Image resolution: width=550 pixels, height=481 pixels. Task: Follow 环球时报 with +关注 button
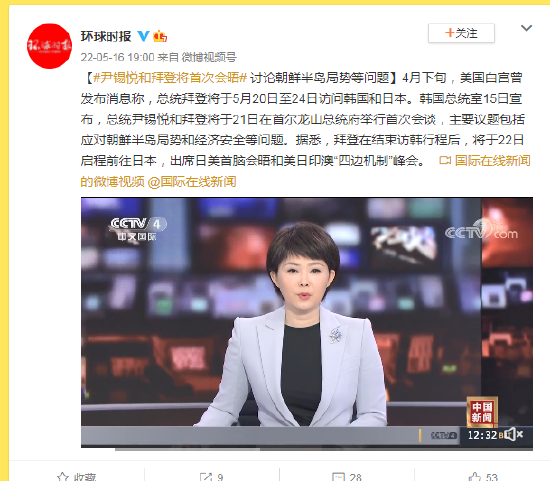pyautogui.click(x=461, y=33)
